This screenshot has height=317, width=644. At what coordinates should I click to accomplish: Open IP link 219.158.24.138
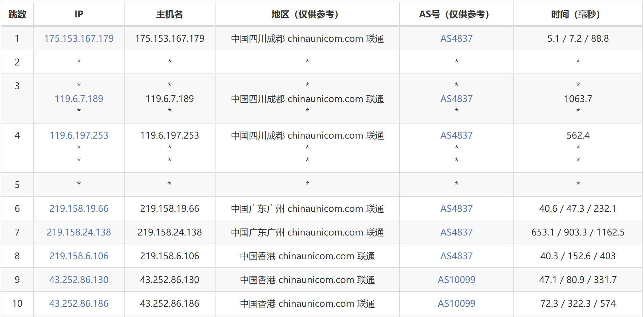(79, 232)
